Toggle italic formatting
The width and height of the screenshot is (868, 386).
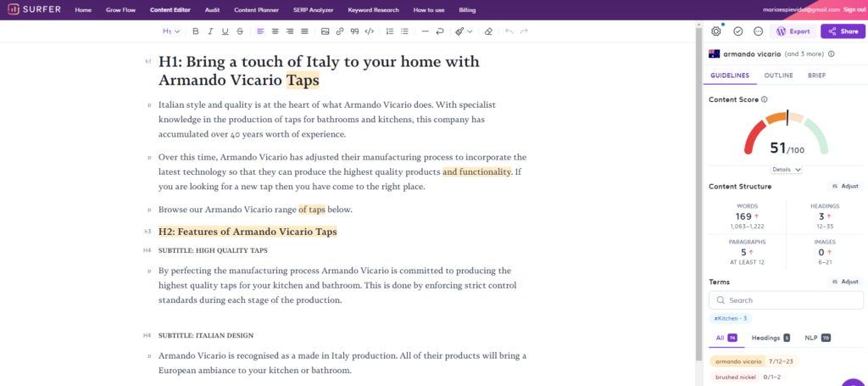pyautogui.click(x=210, y=31)
